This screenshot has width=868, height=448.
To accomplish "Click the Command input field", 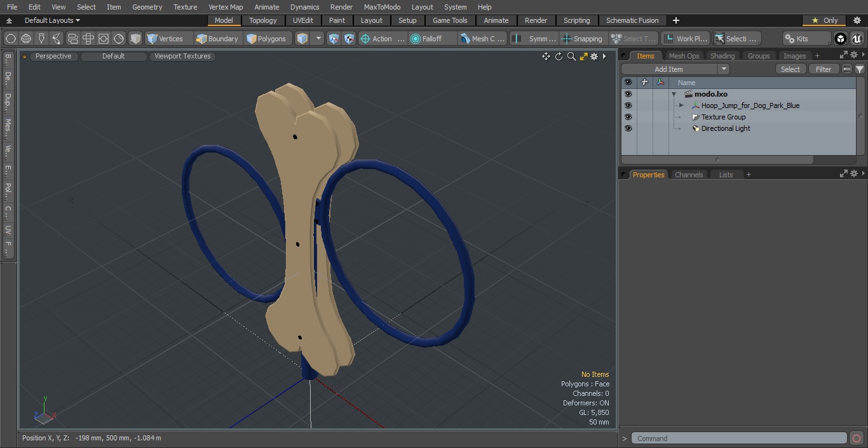I will pos(739,438).
